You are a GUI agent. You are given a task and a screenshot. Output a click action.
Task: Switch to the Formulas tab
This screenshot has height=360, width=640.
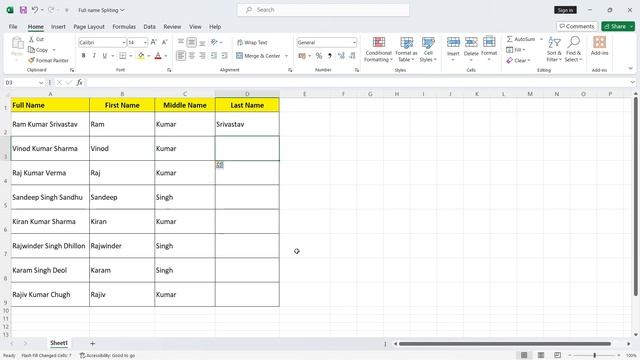[124, 27]
